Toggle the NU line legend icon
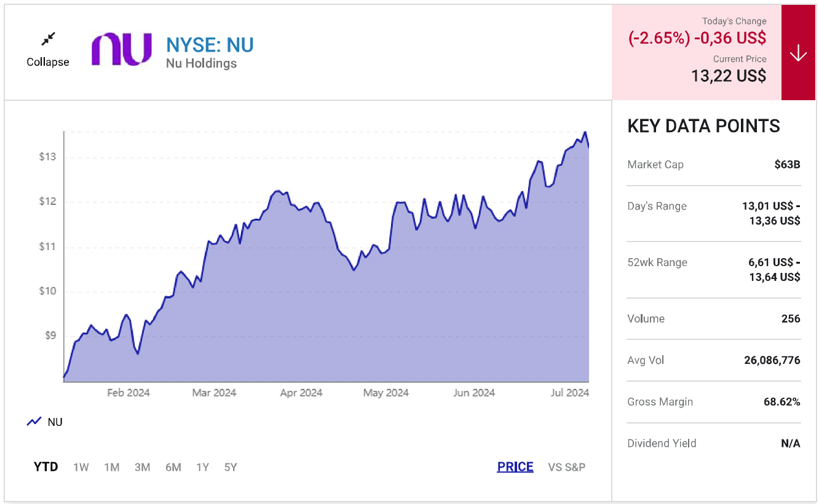 [34, 422]
